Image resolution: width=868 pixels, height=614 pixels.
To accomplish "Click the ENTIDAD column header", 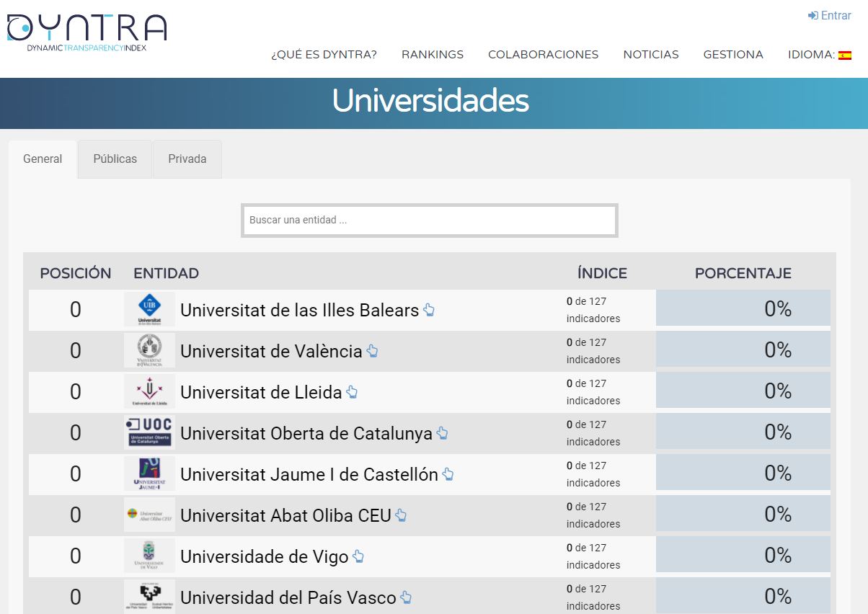I will click(167, 274).
